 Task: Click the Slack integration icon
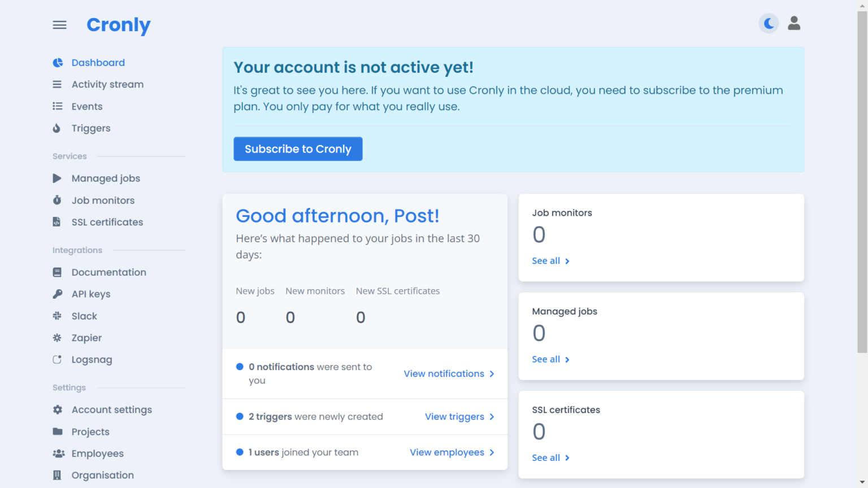tap(57, 316)
